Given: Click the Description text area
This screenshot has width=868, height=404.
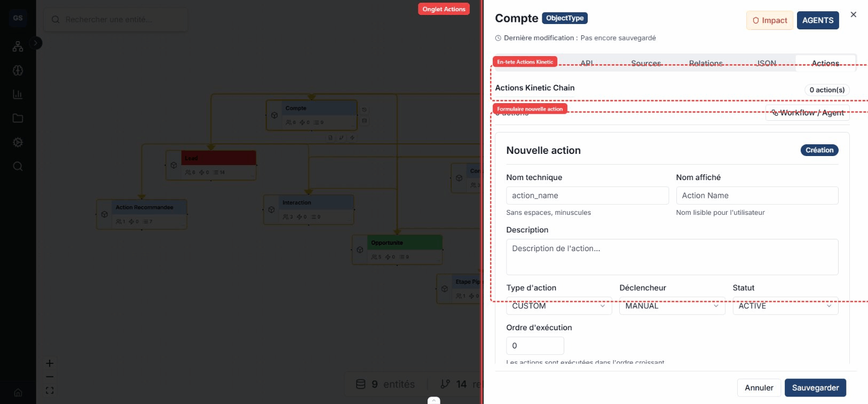Looking at the screenshot, I should tap(672, 257).
